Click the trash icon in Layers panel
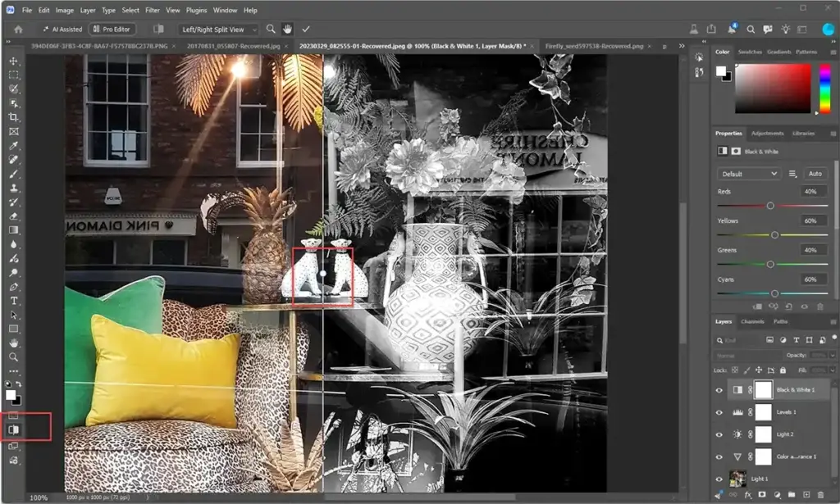The height and width of the screenshot is (504, 840). [x=820, y=495]
